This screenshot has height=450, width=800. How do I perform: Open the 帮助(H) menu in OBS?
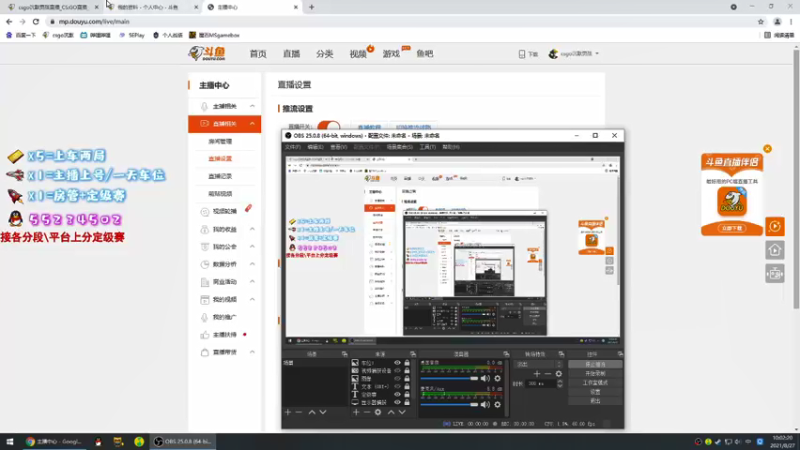[451, 147]
